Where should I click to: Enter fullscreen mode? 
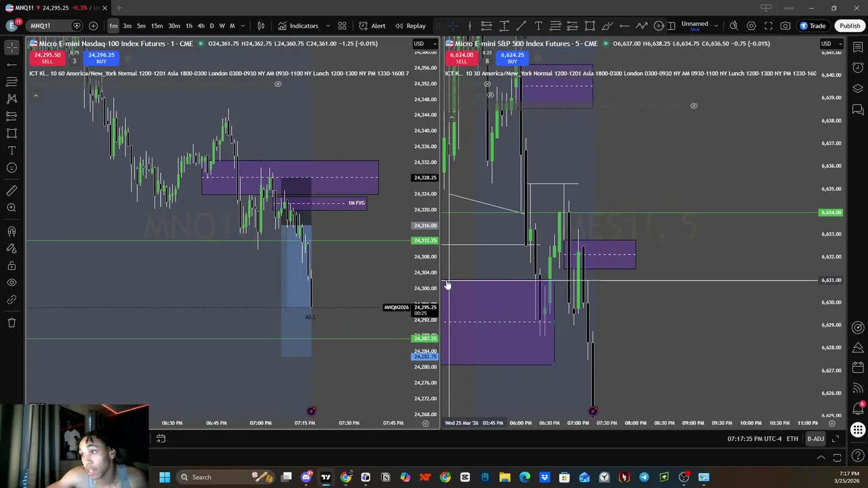(x=768, y=26)
